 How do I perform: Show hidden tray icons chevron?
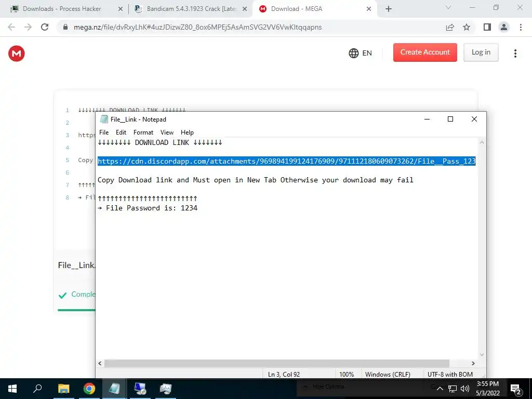tap(440, 389)
